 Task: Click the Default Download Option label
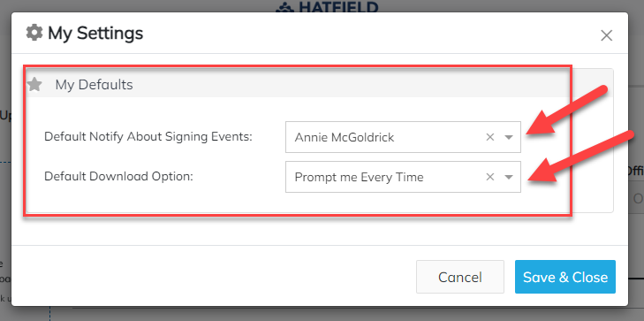pos(118,176)
